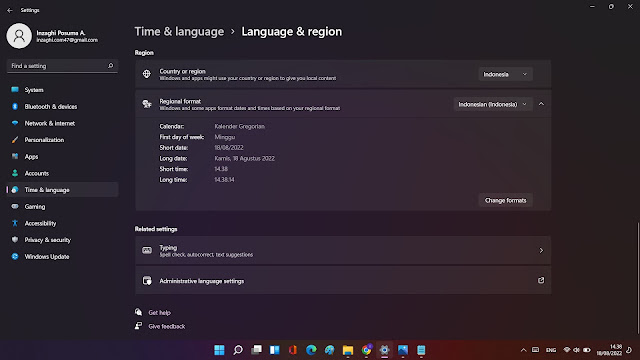Open Google Chrome from taskbar
Screen dimensions: 640x360
[366, 350]
